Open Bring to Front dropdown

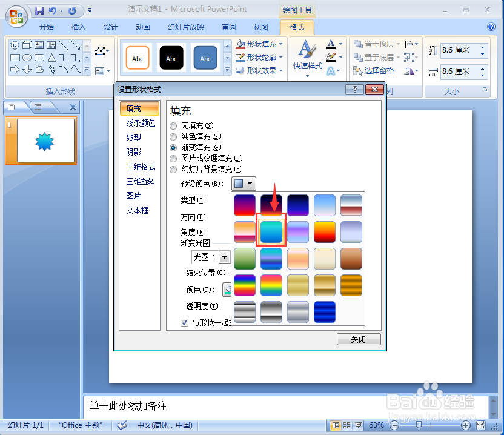pos(398,44)
